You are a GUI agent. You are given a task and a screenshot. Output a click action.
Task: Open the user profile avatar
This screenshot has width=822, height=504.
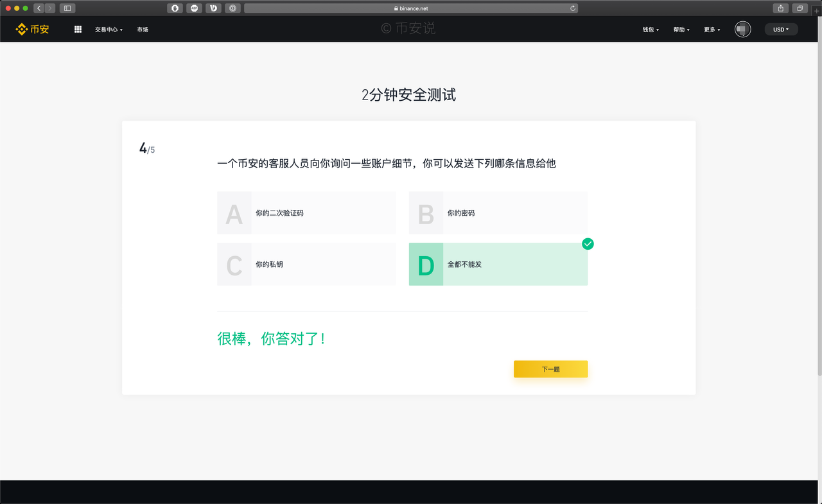click(x=743, y=30)
